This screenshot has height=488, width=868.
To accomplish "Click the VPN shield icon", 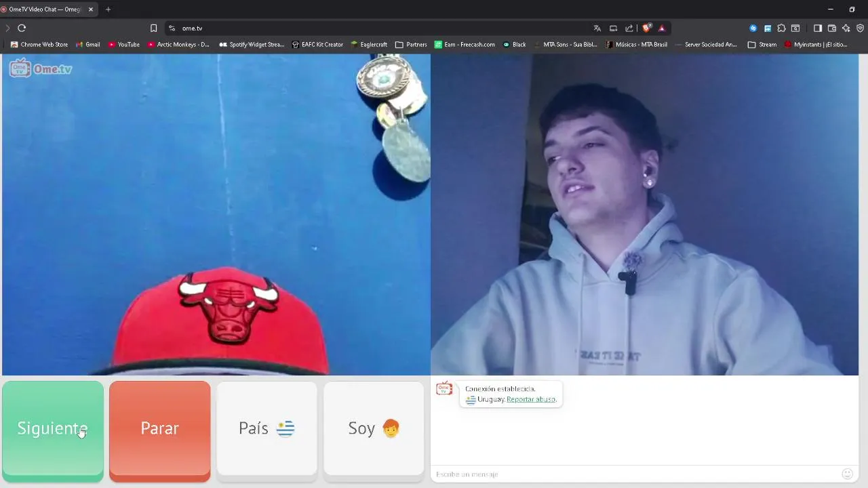I will 860,28.
